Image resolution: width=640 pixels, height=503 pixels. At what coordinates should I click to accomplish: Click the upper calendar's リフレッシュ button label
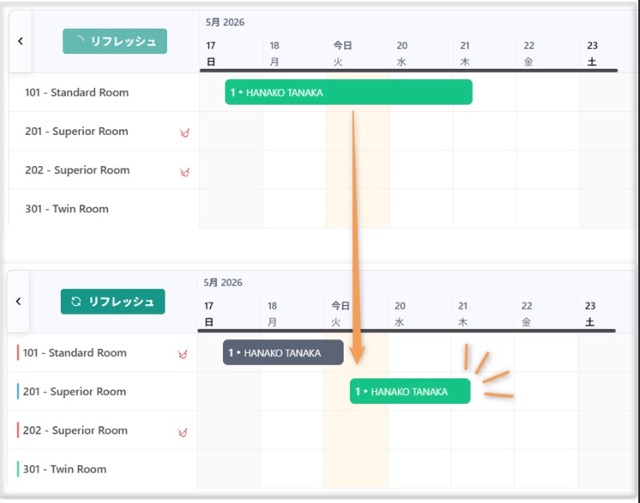point(123,41)
